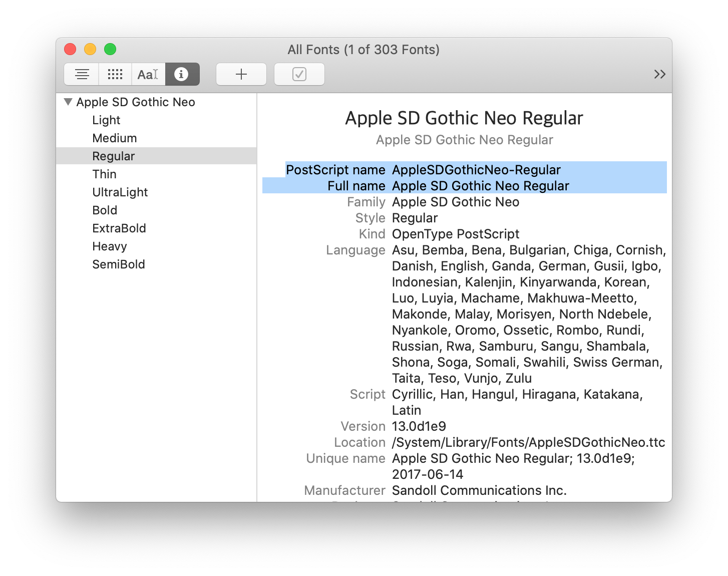Switch to Custom text preview icon
This screenshot has width=728, height=576.
tap(148, 74)
